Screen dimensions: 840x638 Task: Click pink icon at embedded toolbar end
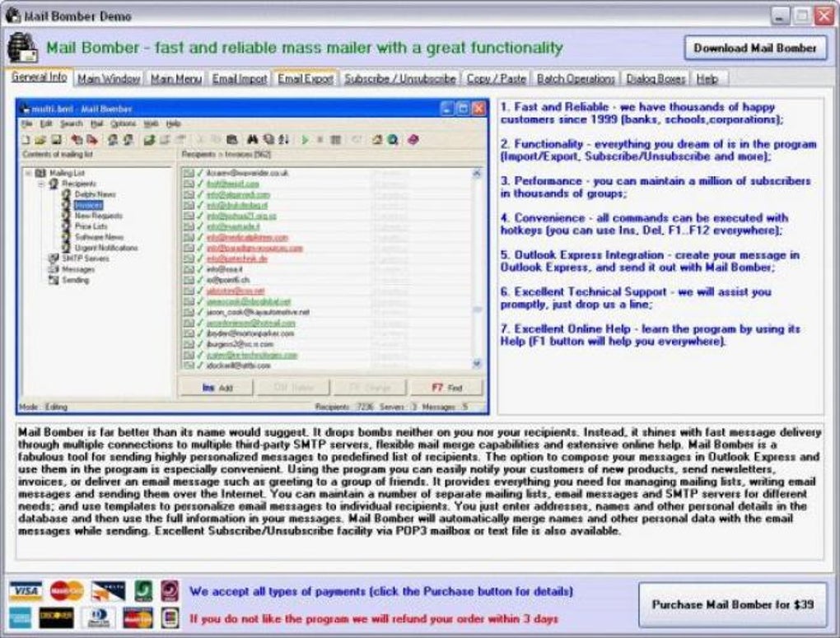[x=413, y=140]
